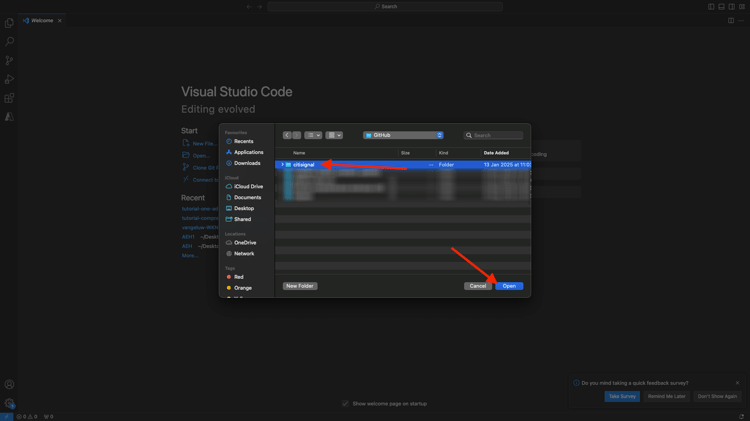
Task: Click the forward button in file dialog
Action: 297,135
